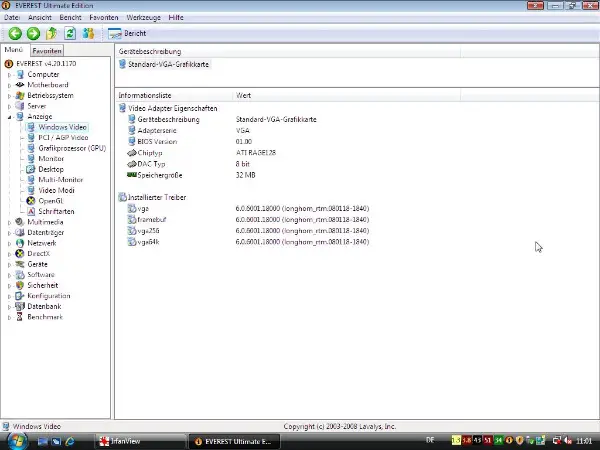Click the Desktop icon in the tree

[x=31, y=169]
